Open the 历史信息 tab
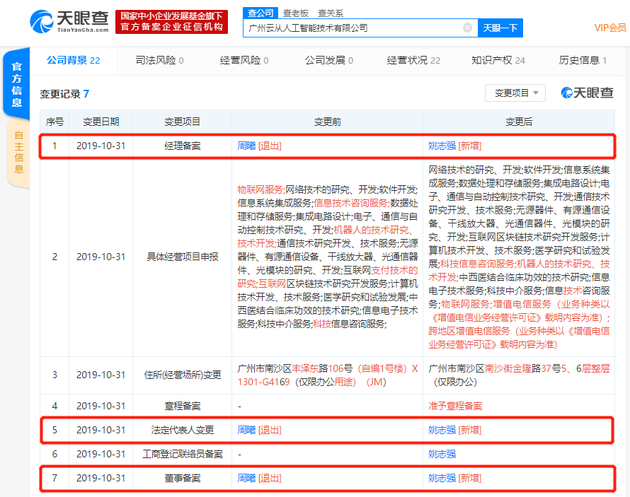Screen dimensions: 630x497 582,61
